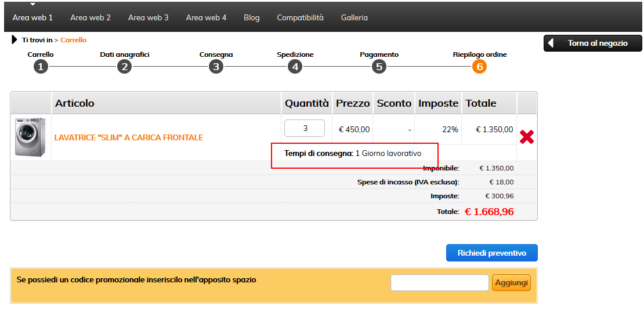The height and width of the screenshot is (327, 644).
Task: Click the Dati anagrafici step label
Action: [x=124, y=54]
